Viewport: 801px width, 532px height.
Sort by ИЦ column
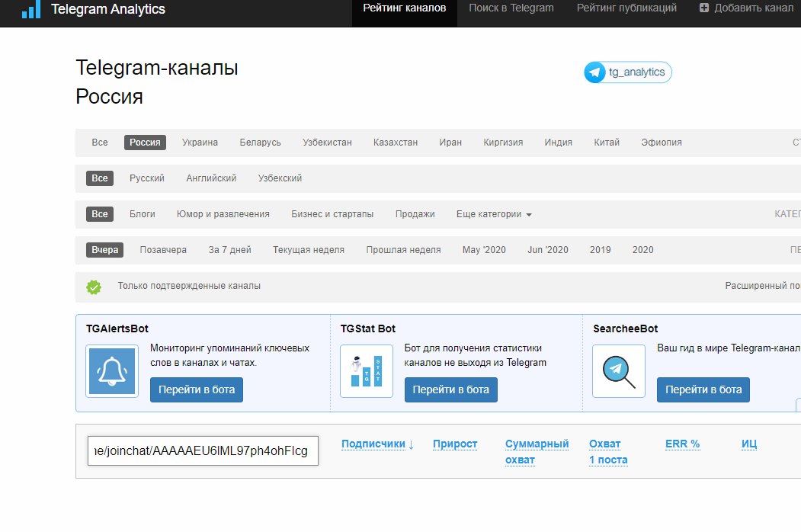pos(749,444)
